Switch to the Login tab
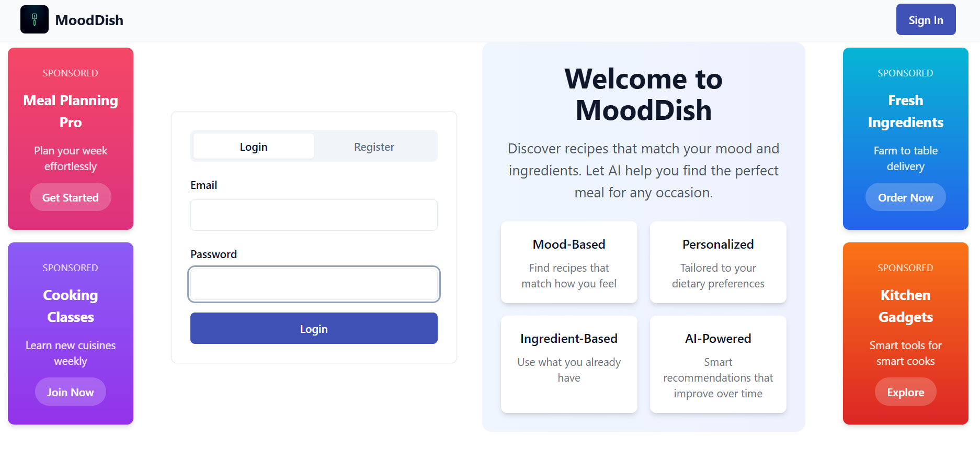Viewport: 980px width, 457px height. pos(254,147)
